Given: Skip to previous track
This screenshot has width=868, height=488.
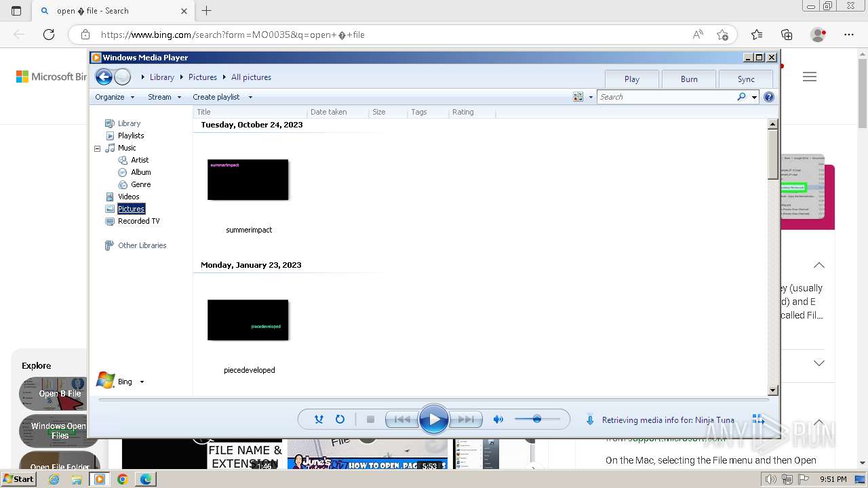Looking at the screenshot, I should [x=401, y=420].
